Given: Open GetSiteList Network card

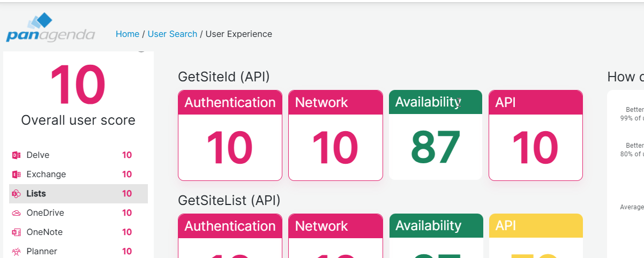Looking at the screenshot, I should pos(335,236).
